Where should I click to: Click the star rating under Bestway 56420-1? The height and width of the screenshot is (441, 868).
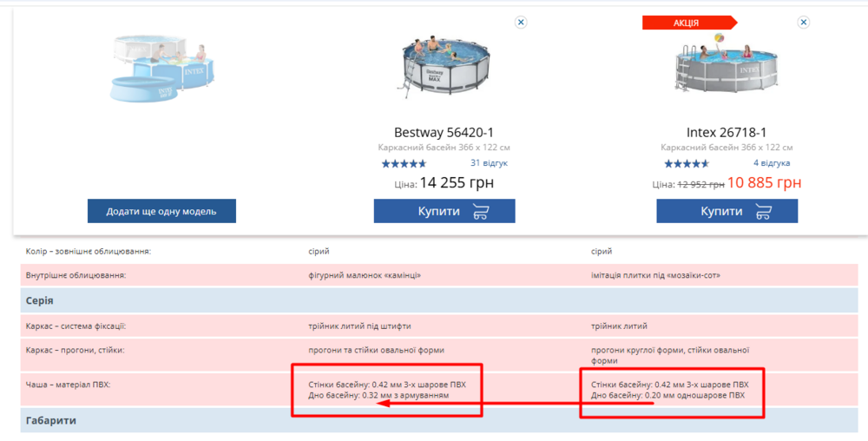(404, 164)
